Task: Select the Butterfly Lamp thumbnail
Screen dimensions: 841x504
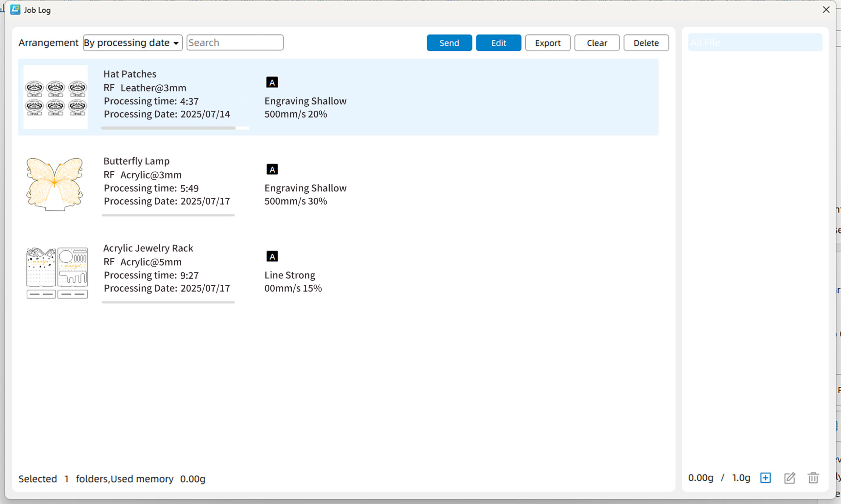Action: [55, 184]
